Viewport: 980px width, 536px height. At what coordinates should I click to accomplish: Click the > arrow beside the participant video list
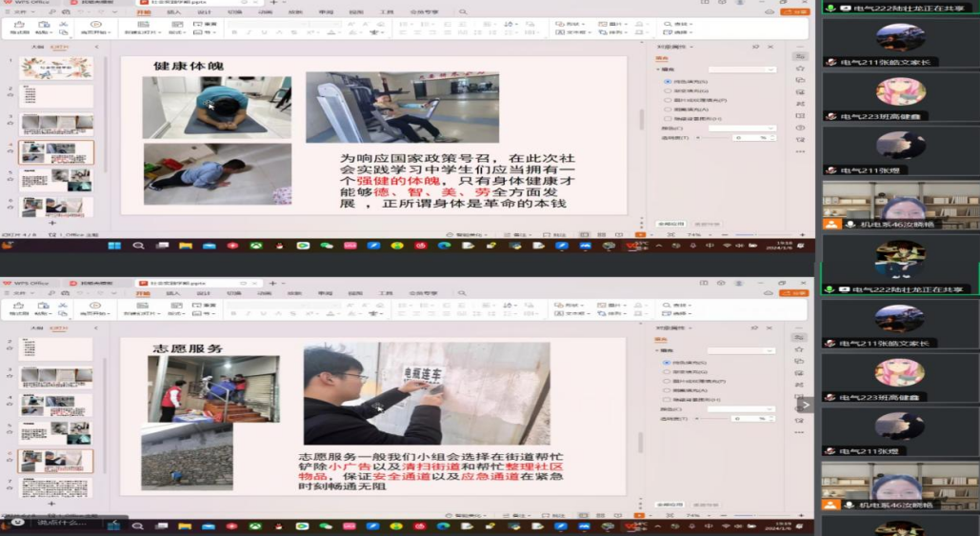click(x=806, y=405)
